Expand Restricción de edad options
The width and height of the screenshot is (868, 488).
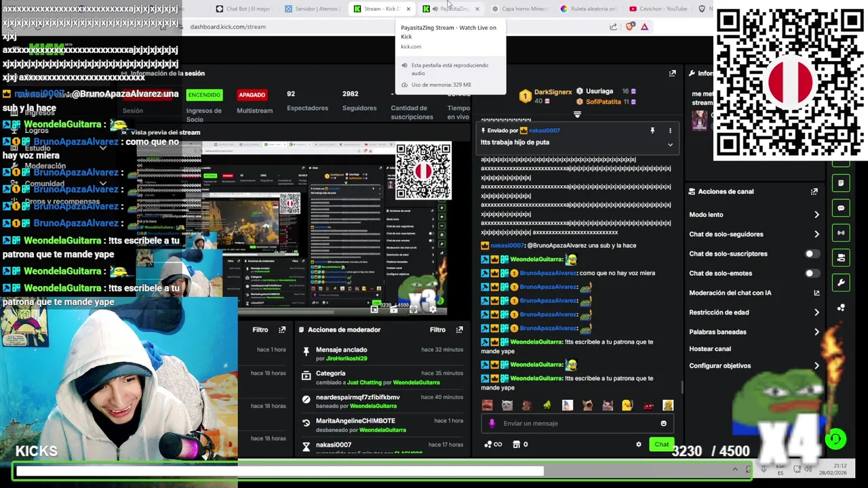(816, 312)
